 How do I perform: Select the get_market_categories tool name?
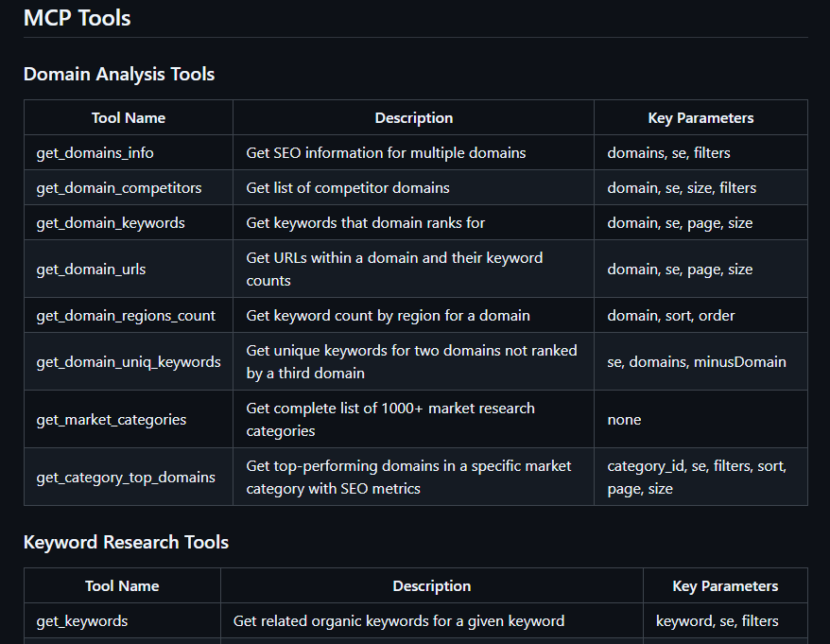[x=112, y=420]
